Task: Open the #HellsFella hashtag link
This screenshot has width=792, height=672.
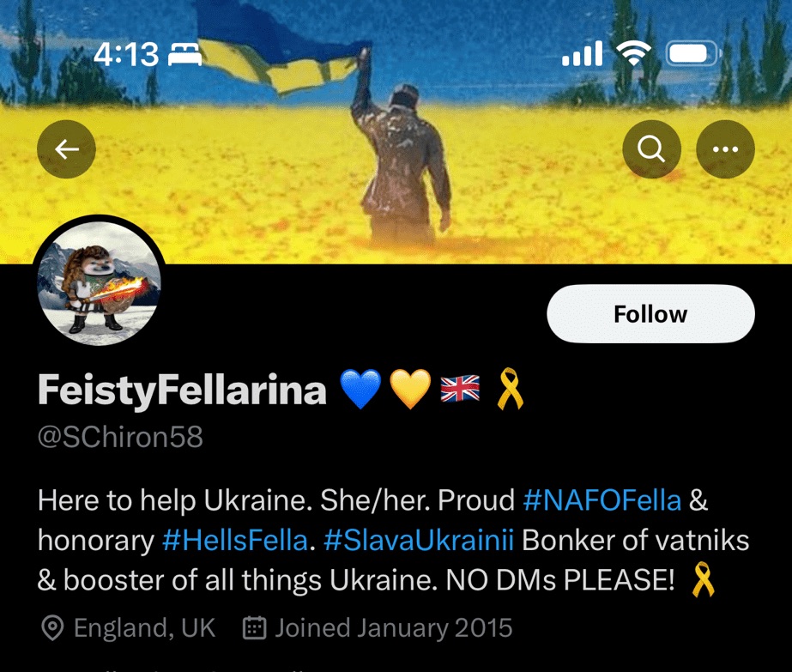Action: tap(235, 540)
